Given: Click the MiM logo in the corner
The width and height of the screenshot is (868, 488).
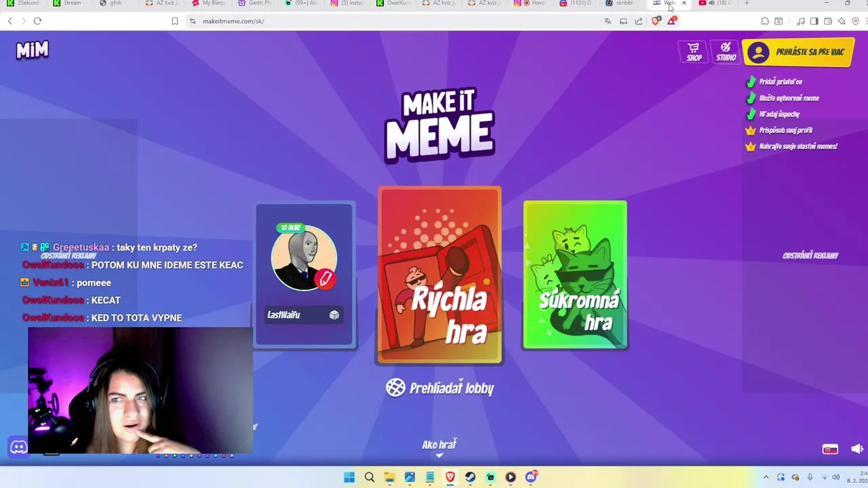Looking at the screenshot, I should pyautogui.click(x=33, y=49).
